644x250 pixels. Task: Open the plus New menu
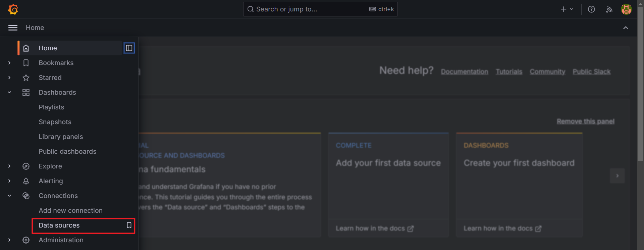click(x=567, y=9)
